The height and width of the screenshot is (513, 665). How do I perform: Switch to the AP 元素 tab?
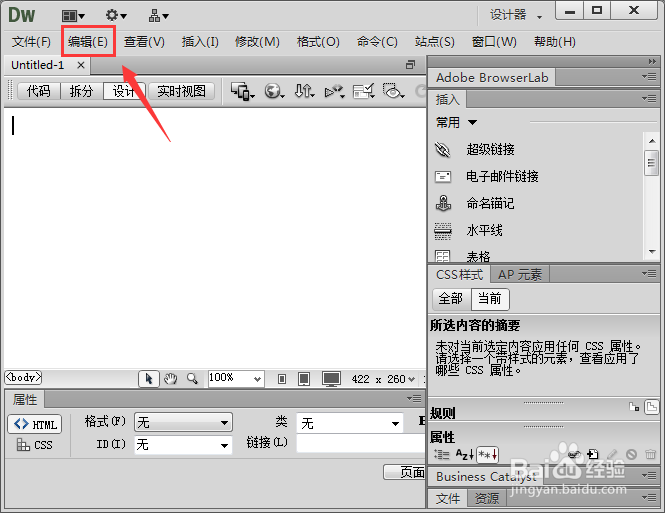520,274
